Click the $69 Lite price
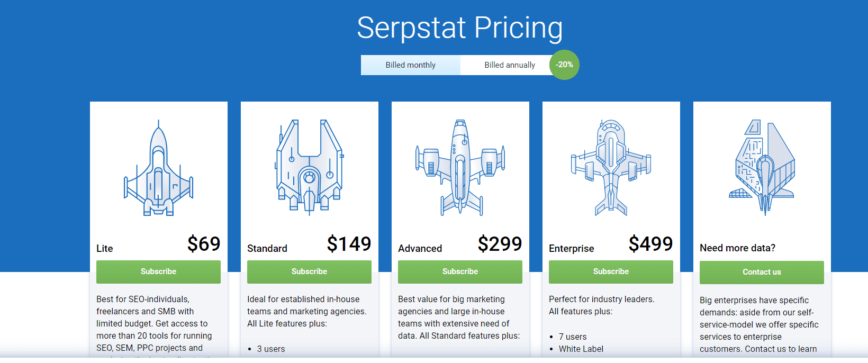Viewport: 868px width, 363px height. click(x=204, y=244)
